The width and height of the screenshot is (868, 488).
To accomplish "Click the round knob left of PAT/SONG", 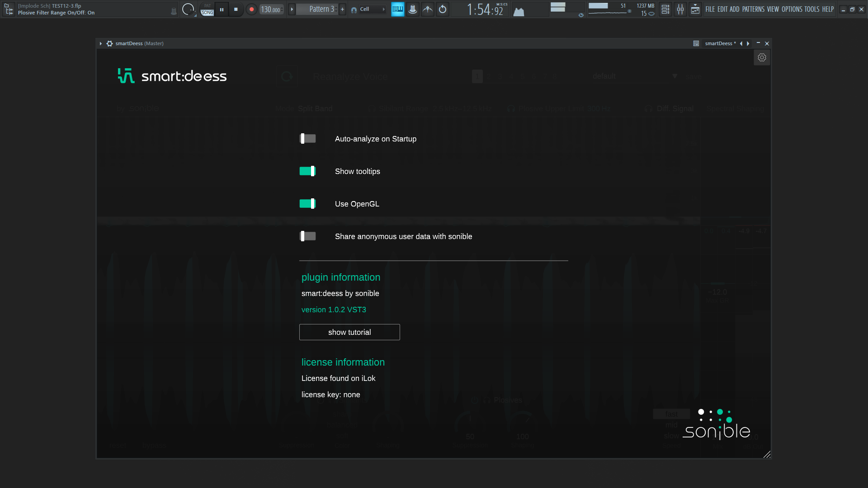I will pos(188,9).
